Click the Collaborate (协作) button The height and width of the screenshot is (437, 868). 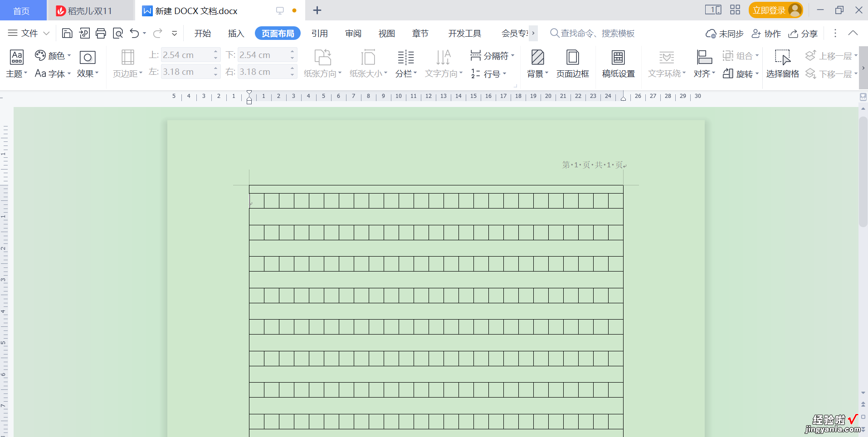tap(766, 34)
